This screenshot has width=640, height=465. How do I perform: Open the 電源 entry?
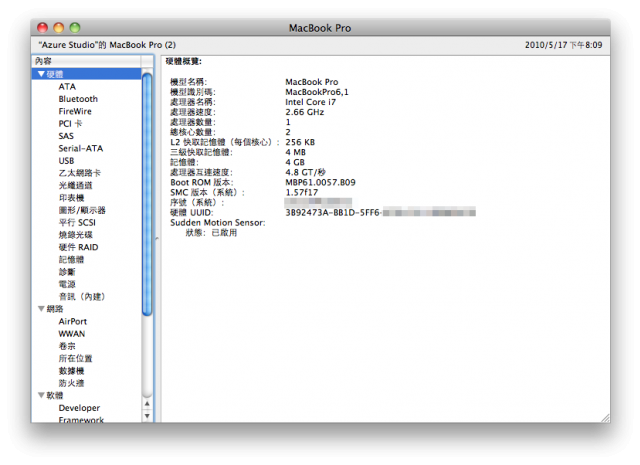67,284
